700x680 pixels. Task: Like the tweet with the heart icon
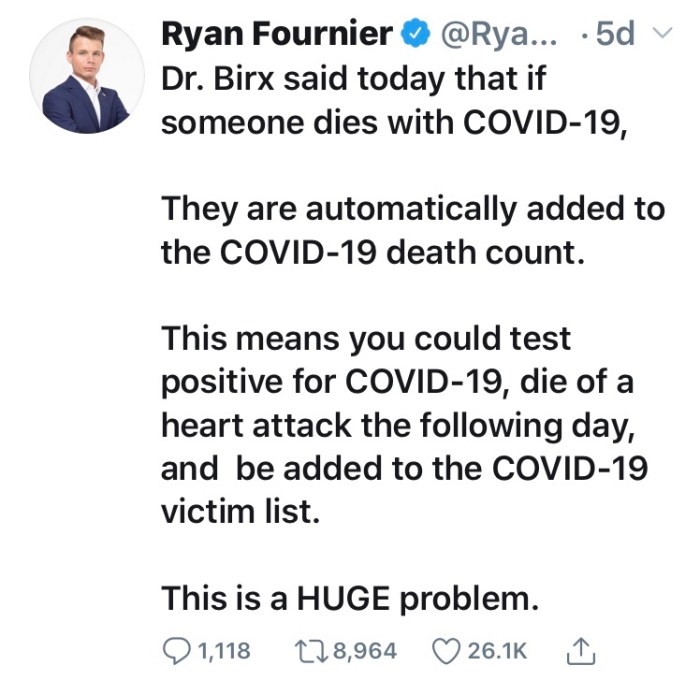point(446,651)
